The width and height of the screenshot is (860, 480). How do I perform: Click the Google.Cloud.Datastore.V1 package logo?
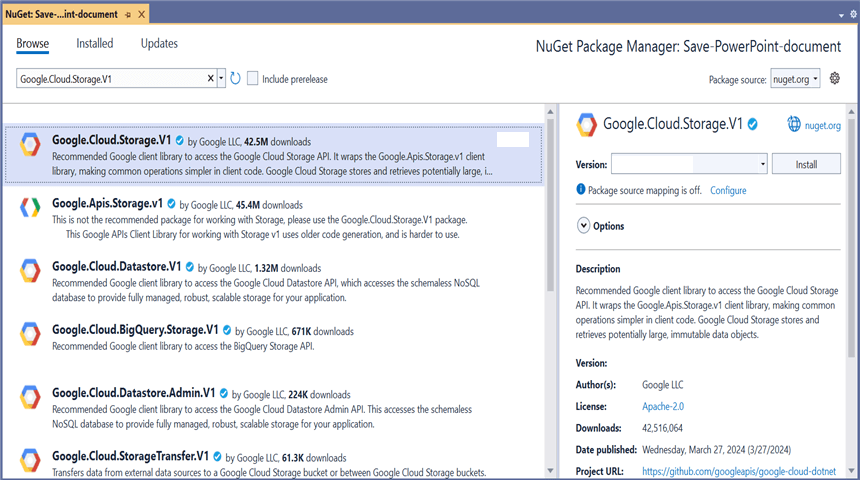tap(30, 271)
